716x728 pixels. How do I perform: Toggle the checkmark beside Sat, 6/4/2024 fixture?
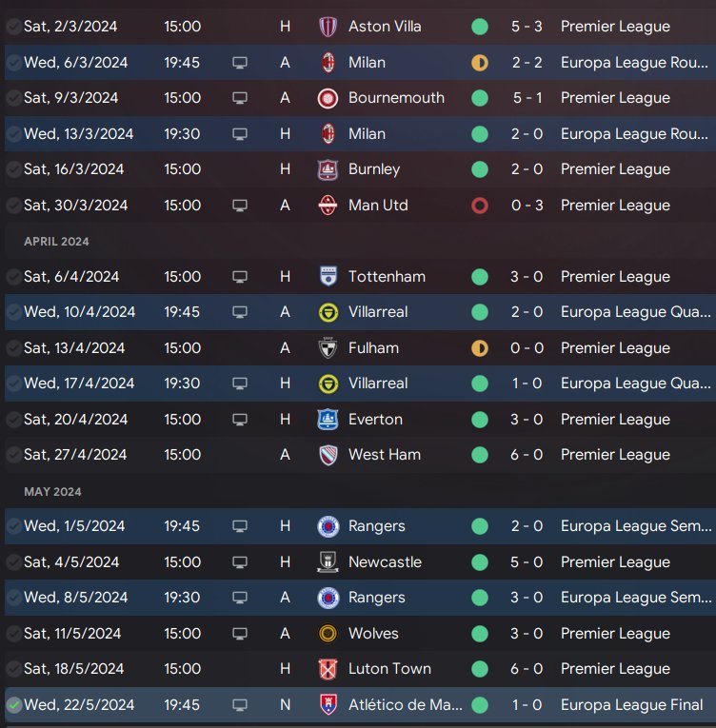(14, 277)
